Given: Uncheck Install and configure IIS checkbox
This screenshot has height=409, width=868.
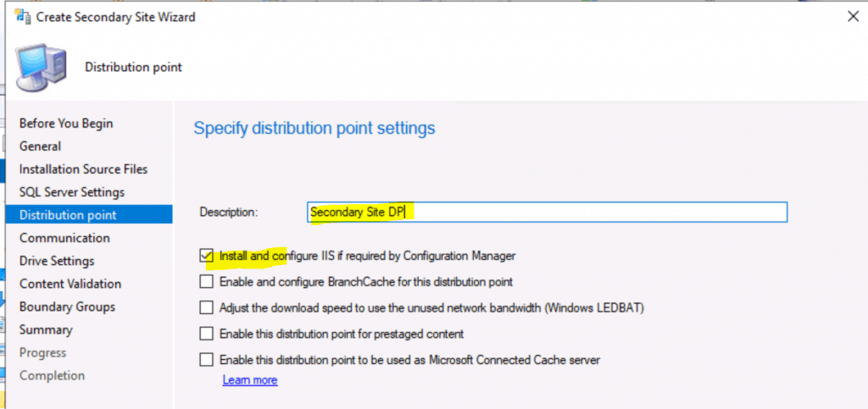Looking at the screenshot, I should coord(206,255).
